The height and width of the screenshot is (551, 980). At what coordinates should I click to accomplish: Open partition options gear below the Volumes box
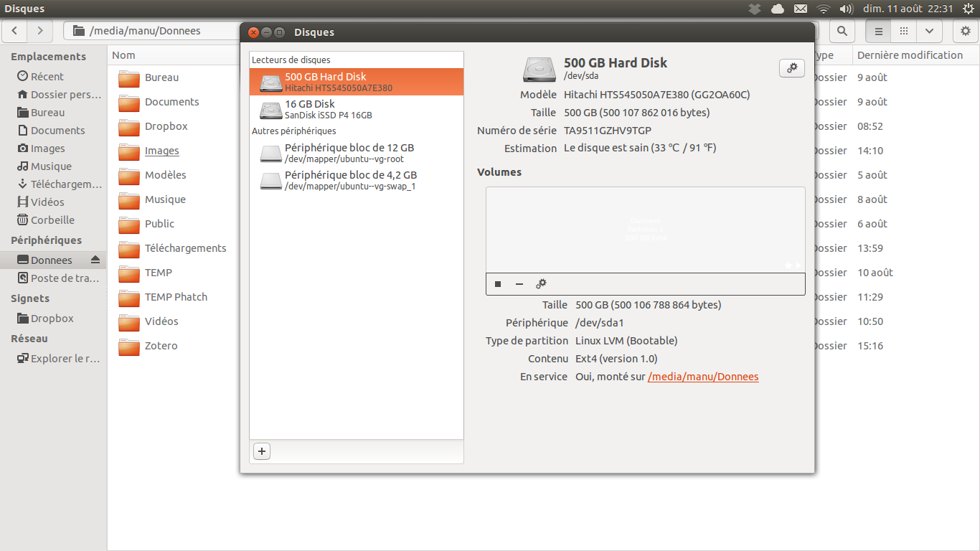coord(542,284)
